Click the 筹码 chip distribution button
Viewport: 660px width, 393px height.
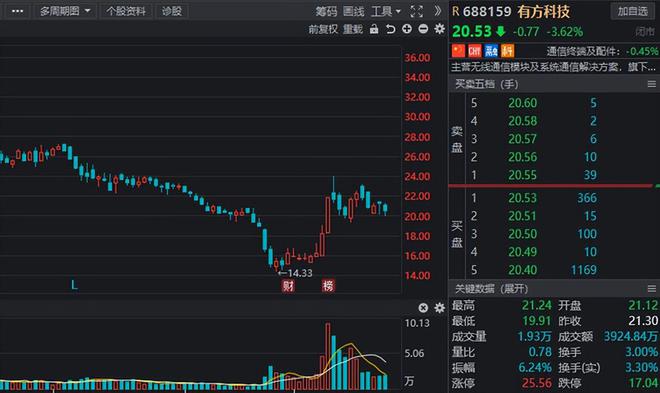click(326, 11)
